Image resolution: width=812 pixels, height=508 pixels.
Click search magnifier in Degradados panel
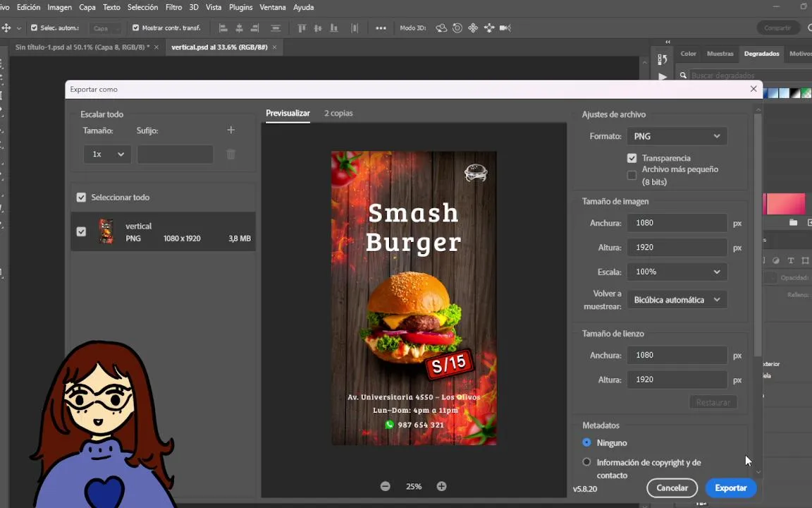tap(683, 75)
